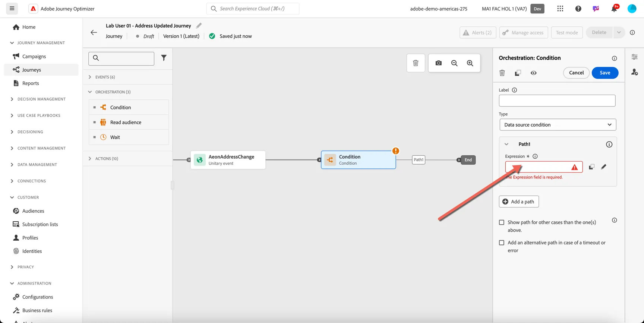Delete selected canvas item via trash icon

click(416, 63)
